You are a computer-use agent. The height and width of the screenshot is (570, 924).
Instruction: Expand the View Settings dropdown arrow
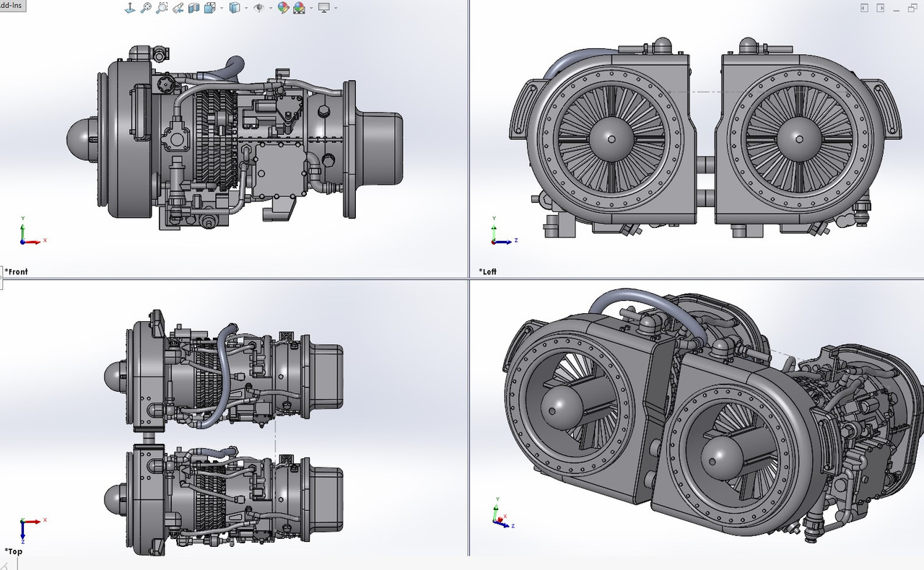tap(336, 9)
